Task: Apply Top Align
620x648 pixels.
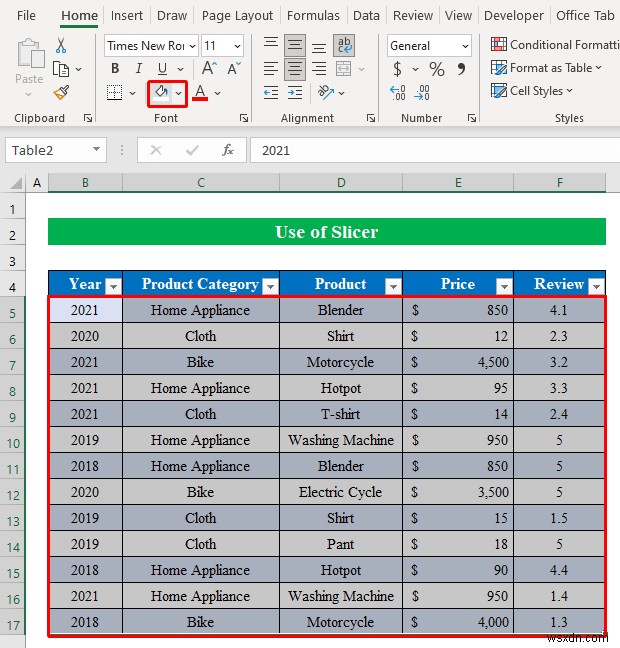Action: [271, 45]
